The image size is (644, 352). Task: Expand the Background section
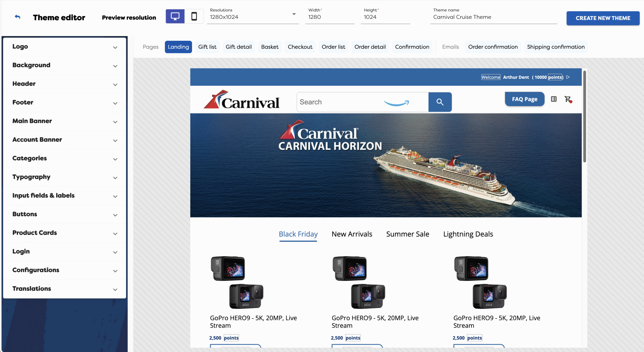[x=65, y=65]
